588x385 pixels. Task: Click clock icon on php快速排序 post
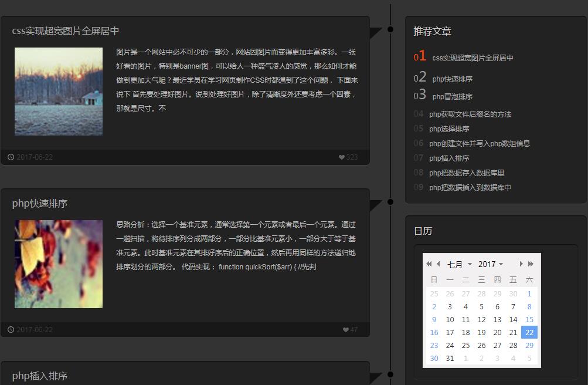click(x=11, y=330)
